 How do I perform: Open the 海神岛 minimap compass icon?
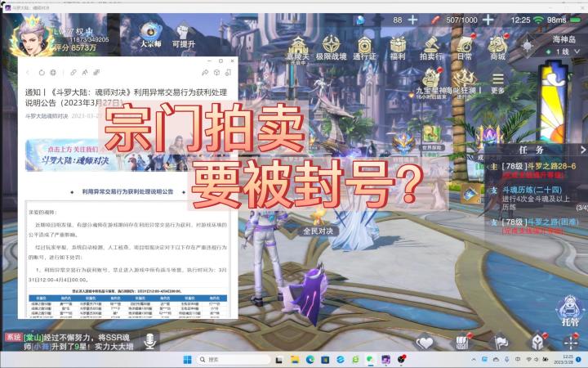coord(528,46)
